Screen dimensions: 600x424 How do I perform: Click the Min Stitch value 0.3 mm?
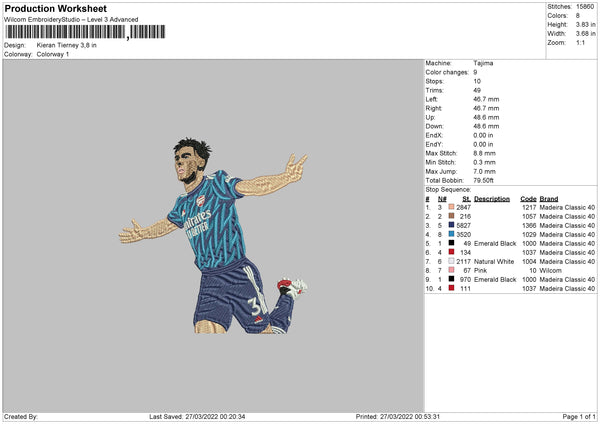pos(484,162)
